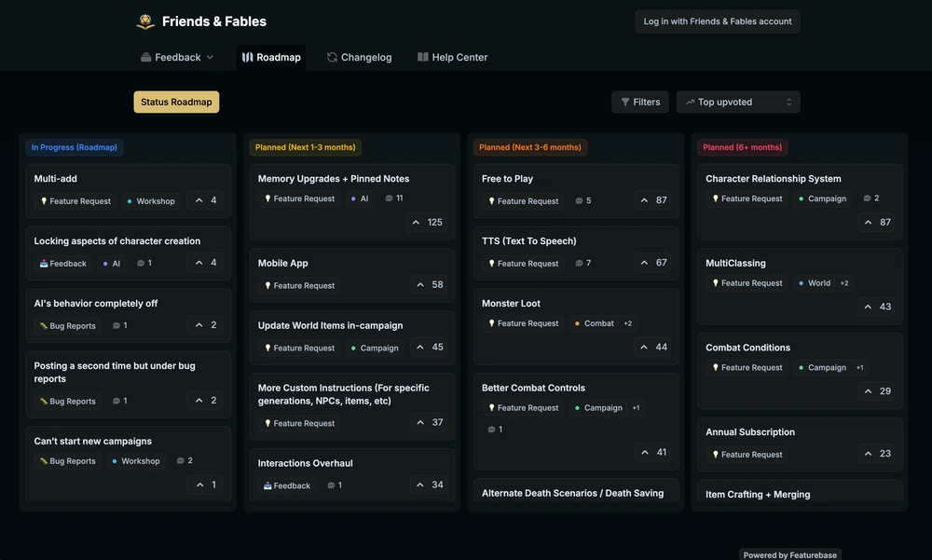Click the Planned (Next 1-3 months) label
Viewport: 932px width, 560px height.
point(306,147)
